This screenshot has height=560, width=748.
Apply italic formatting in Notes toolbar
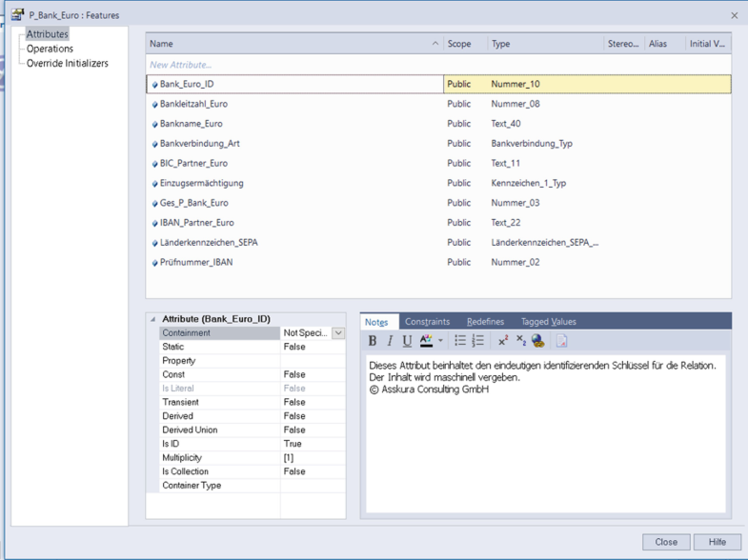390,341
